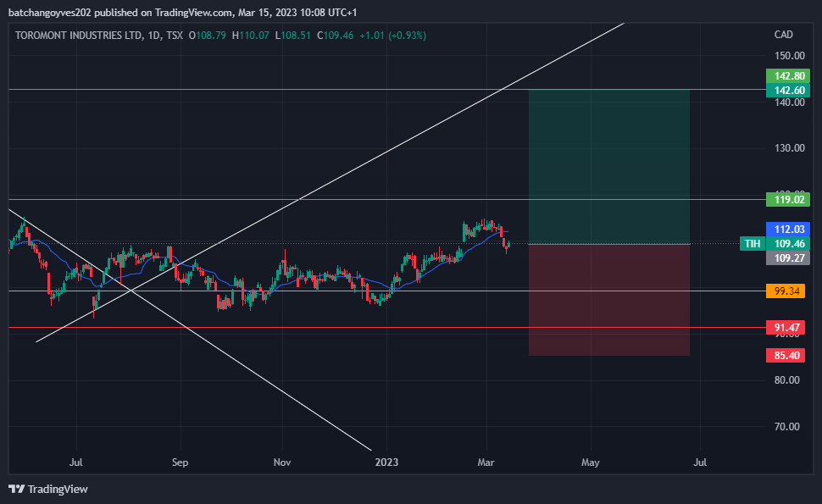This screenshot has width=822, height=504.
Task: Click the Mar label on time axis
Action: [x=486, y=462]
